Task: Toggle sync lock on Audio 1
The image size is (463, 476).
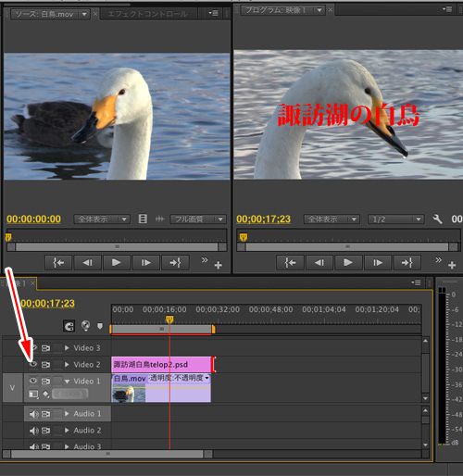Action: click(x=45, y=414)
